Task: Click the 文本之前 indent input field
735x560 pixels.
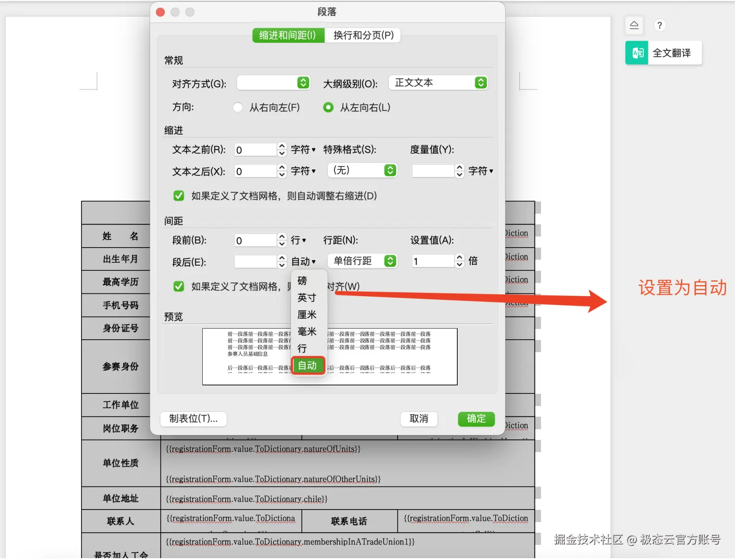Action: pos(255,150)
